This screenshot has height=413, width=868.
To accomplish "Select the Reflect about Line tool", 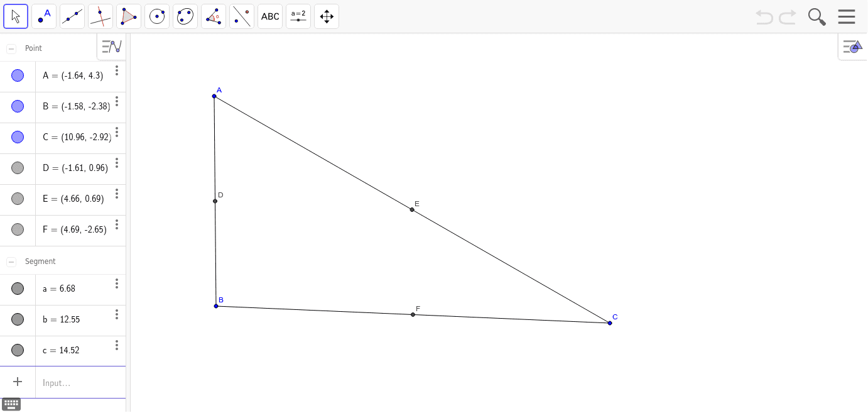I will tap(242, 16).
